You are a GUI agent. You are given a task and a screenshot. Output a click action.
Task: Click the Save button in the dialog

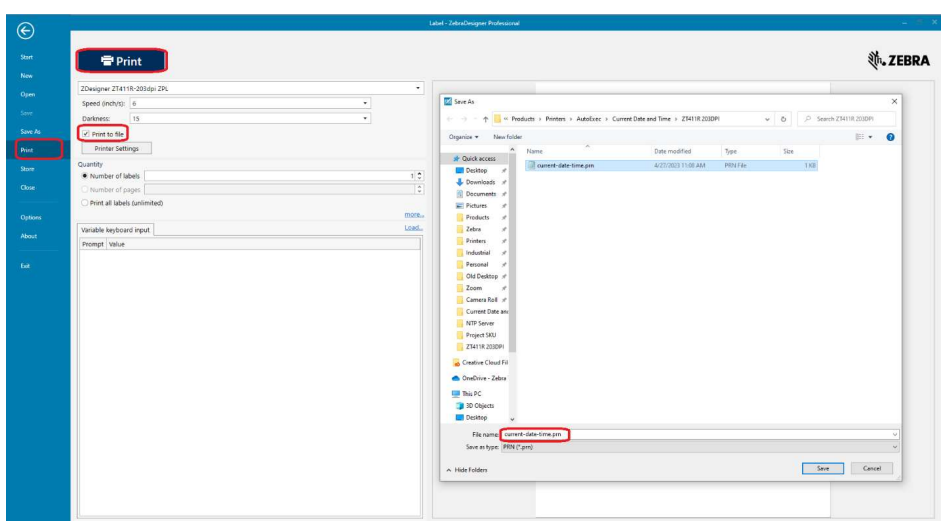tap(822, 468)
